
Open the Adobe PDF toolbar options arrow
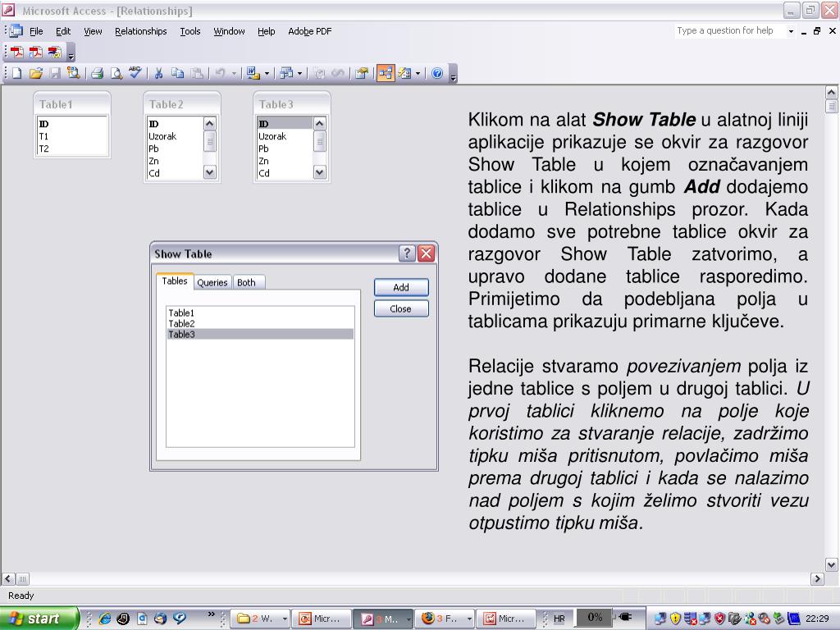pyautogui.click(x=71, y=53)
